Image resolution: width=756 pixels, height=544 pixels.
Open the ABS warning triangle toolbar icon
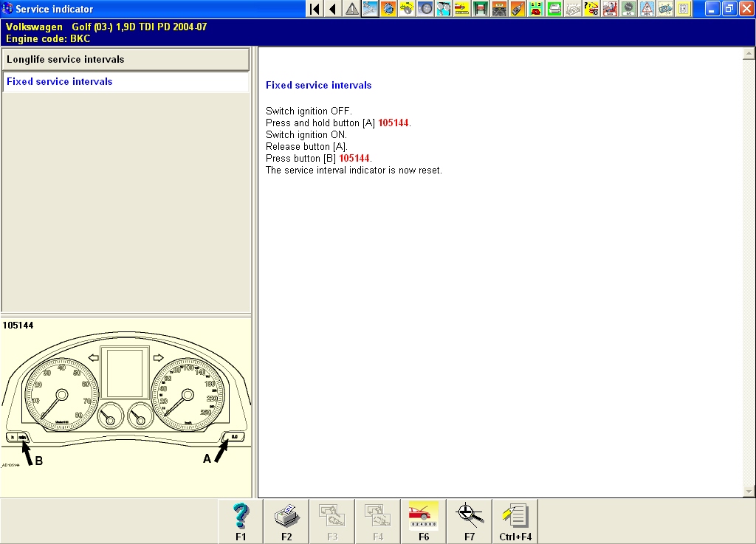(647, 9)
